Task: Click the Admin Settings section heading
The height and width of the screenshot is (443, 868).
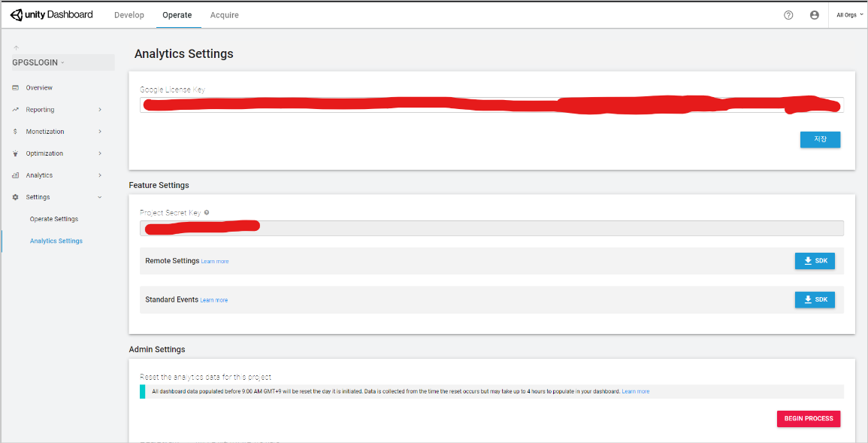Action: 157,350
